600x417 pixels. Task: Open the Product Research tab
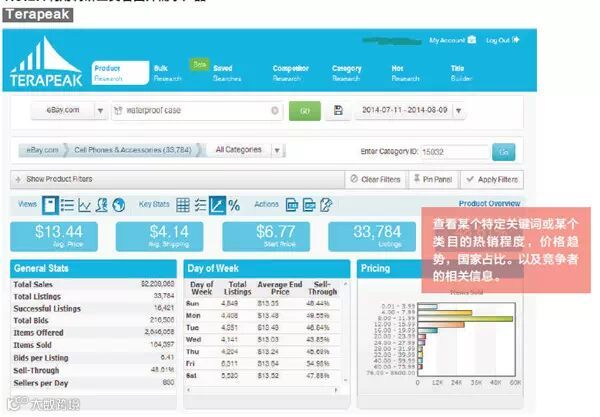(x=120, y=73)
